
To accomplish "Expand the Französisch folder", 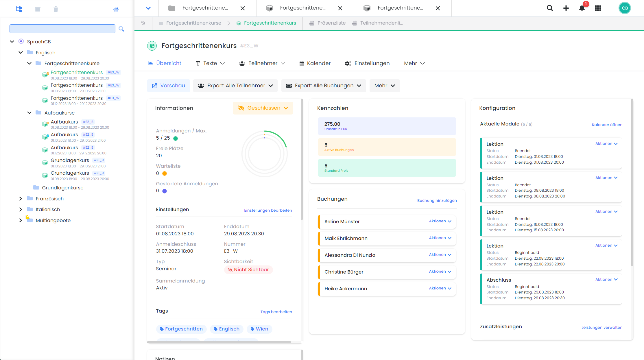I will coord(21,199).
